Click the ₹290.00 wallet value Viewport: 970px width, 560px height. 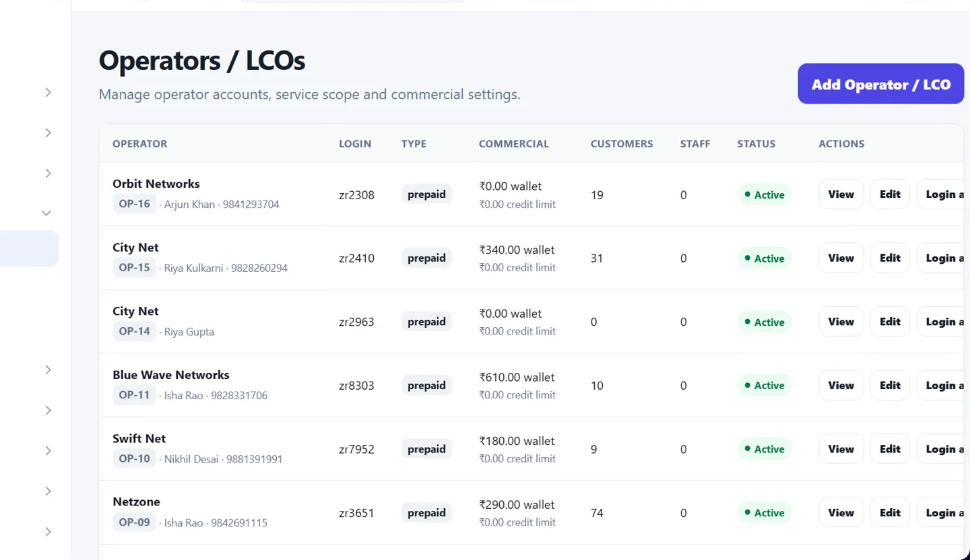(x=517, y=505)
